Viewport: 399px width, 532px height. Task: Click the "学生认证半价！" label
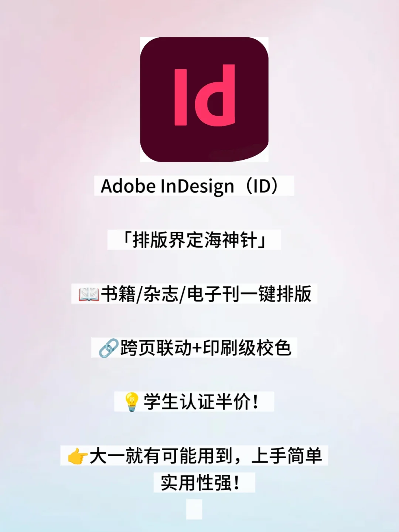coord(201,402)
